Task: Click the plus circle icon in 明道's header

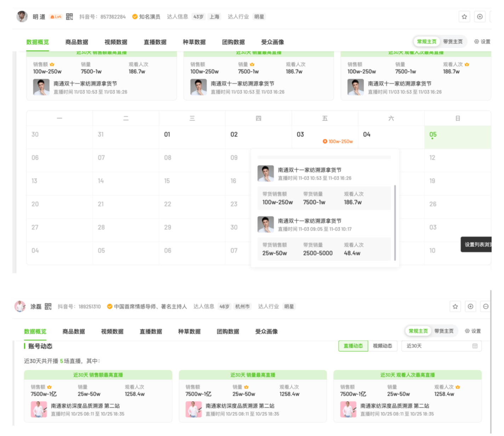Action: [x=480, y=17]
